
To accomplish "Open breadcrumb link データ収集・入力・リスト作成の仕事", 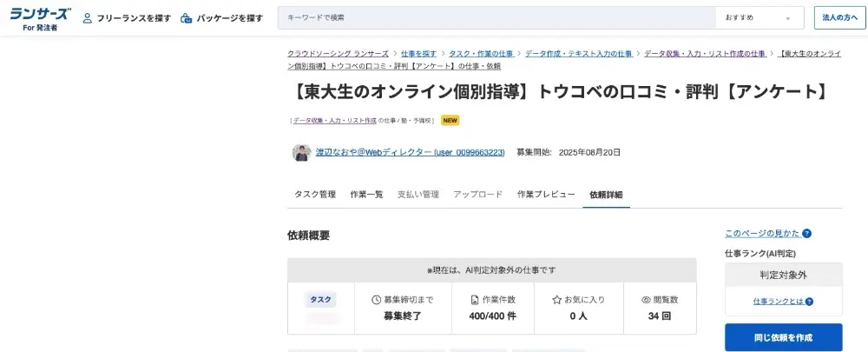I will (705, 54).
